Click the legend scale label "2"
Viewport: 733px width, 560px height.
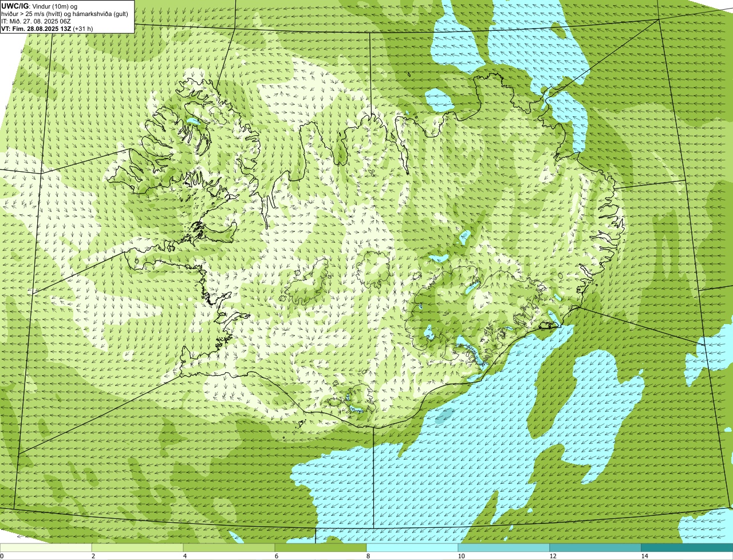coord(93,556)
